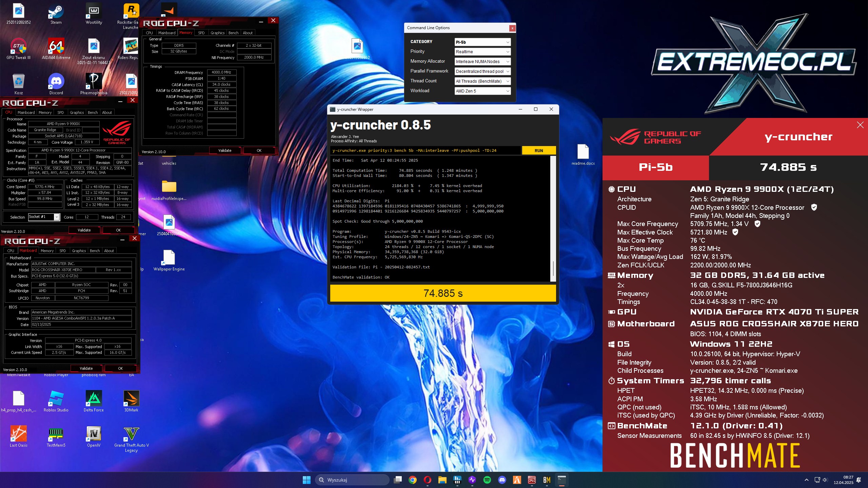Viewport: 868px width, 488px height.
Task: Switch to Mainboard tab in CPU-Z CPU window
Action: (26, 113)
